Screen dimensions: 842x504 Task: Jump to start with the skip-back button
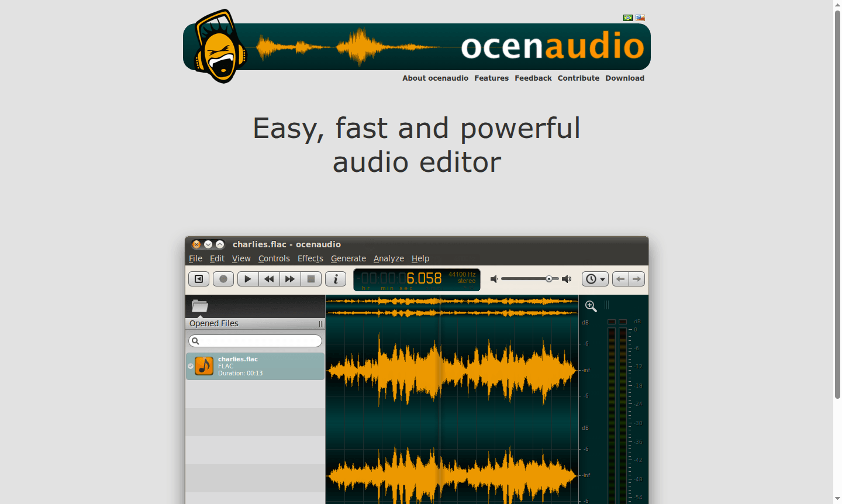198,279
